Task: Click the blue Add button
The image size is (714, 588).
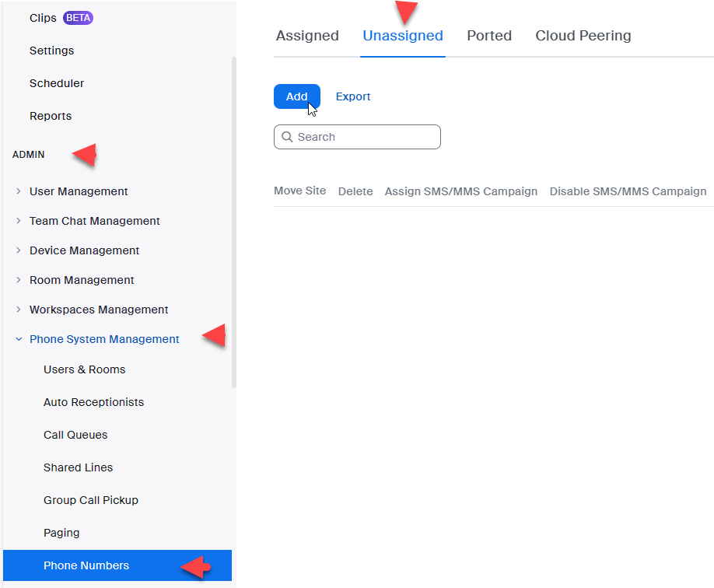Action: pyautogui.click(x=296, y=96)
